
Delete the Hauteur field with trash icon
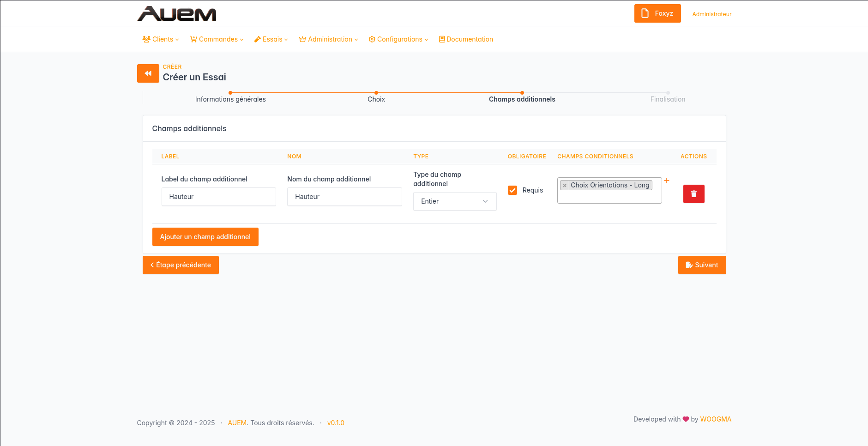tap(693, 194)
